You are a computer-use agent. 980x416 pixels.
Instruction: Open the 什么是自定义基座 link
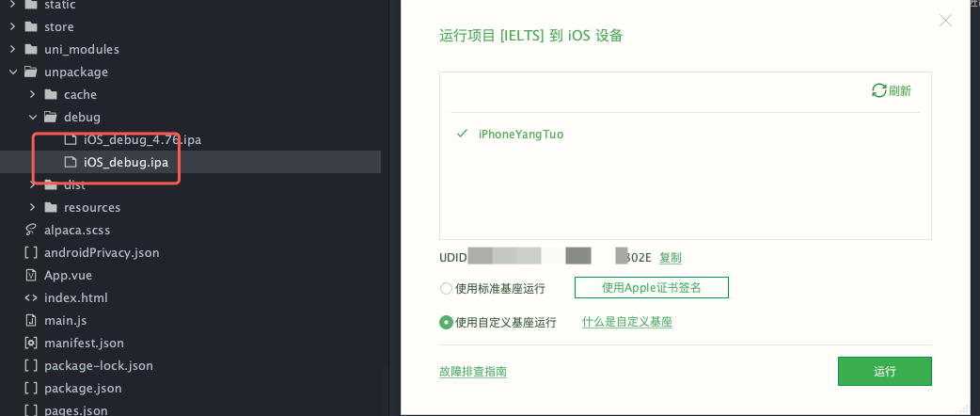click(x=627, y=322)
